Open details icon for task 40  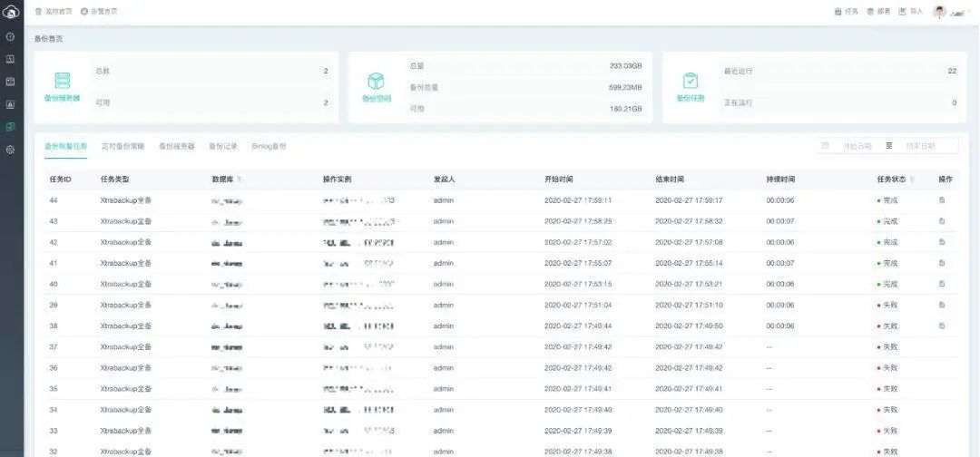click(x=942, y=284)
